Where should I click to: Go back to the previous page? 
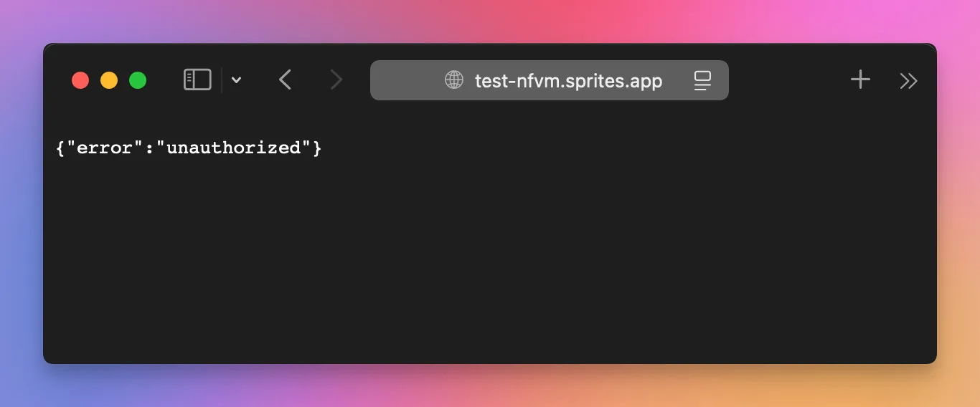coord(285,80)
